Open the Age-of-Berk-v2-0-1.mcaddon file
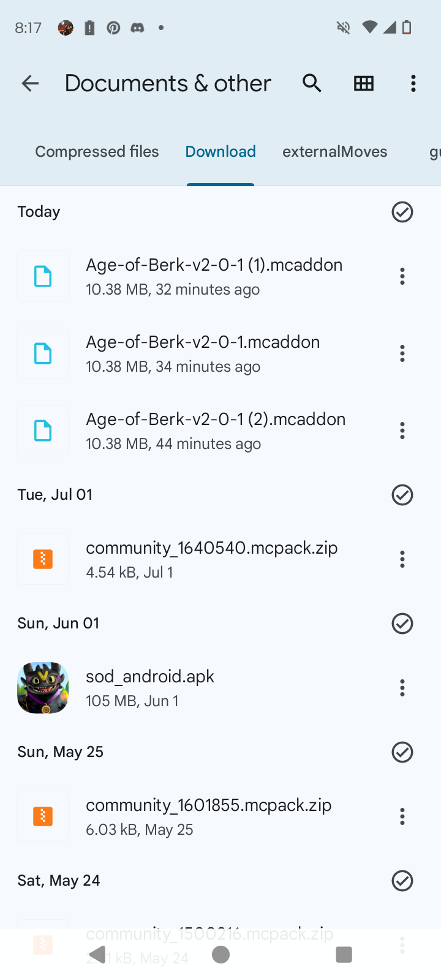 click(x=203, y=353)
